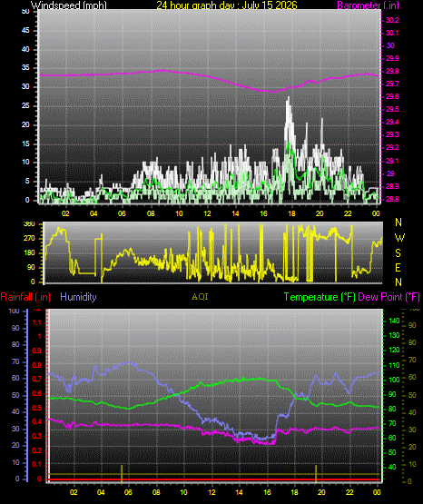423x504 pixels.
Task: Click the 'Barometer (.in)' axis title
Action: point(368,5)
